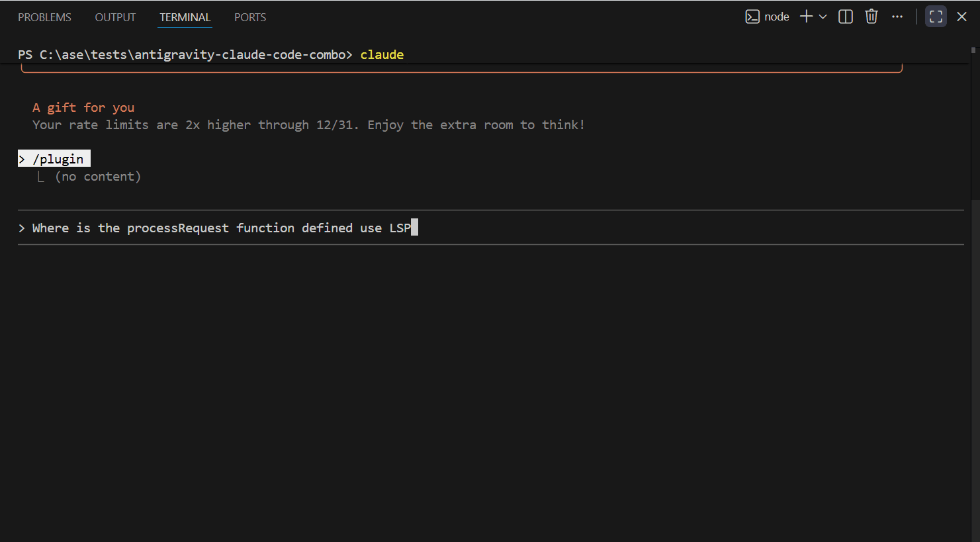The width and height of the screenshot is (980, 542).
Task: Close the terminal panel
Action: click(x=961, y=17)
